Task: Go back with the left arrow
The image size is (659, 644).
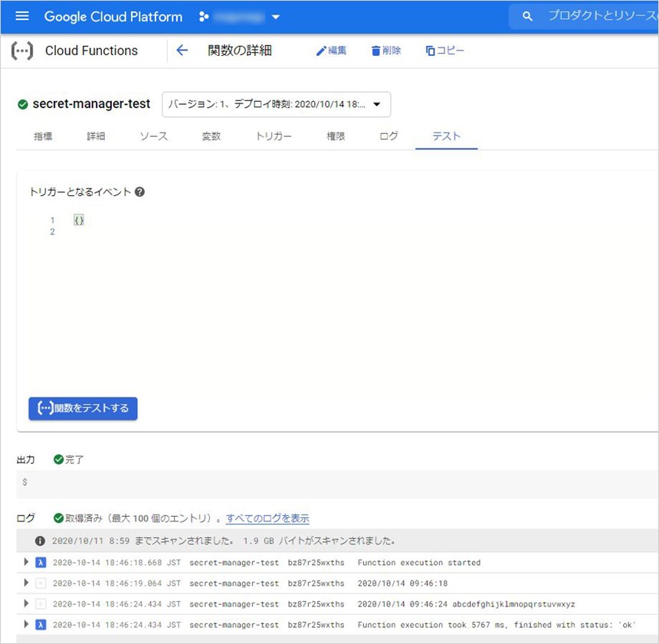Action: point(182,51)
